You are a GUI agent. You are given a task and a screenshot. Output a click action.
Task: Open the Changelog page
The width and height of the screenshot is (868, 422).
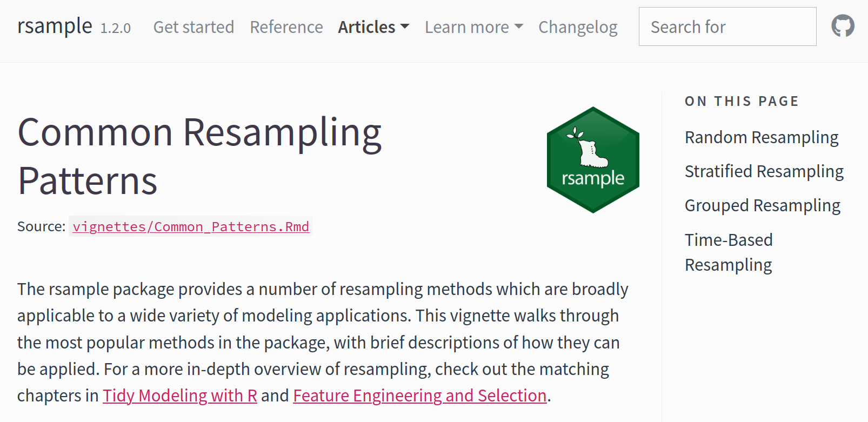pyautogui.click(x=578, y=27)
